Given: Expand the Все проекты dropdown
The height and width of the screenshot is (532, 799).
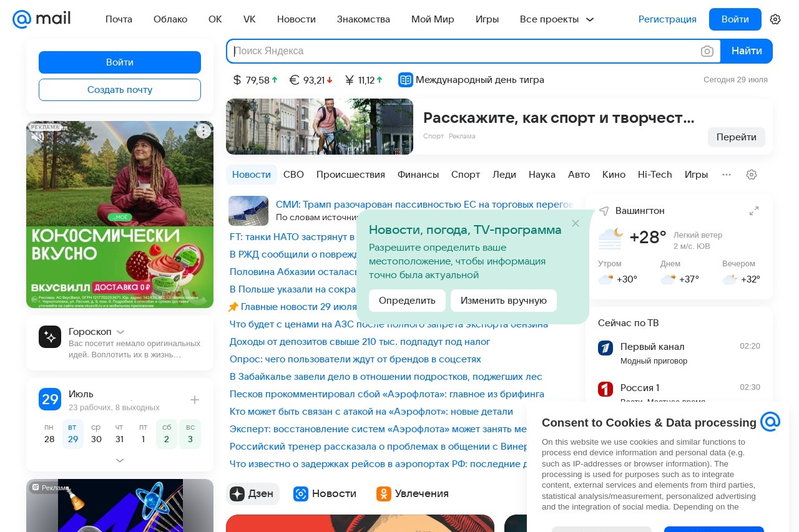Looking at the screenshot, I should [x=557, y=19].
